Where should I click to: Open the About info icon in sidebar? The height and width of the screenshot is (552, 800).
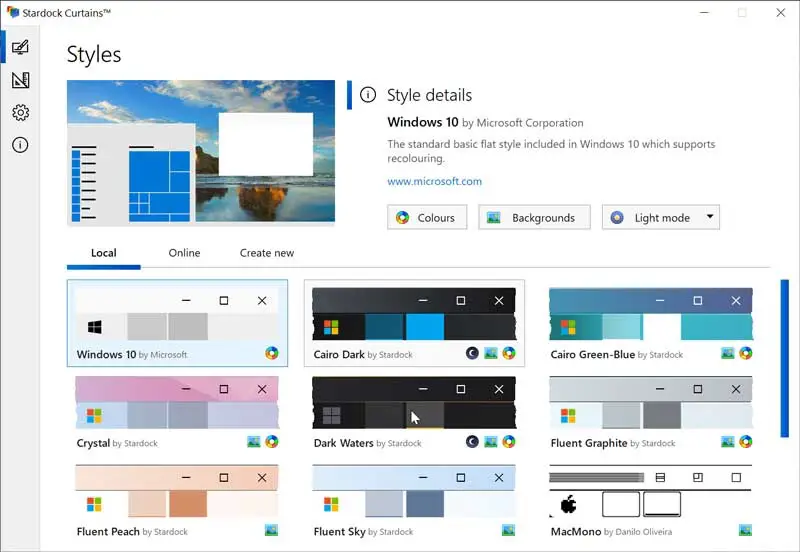(x=20, y=145)
